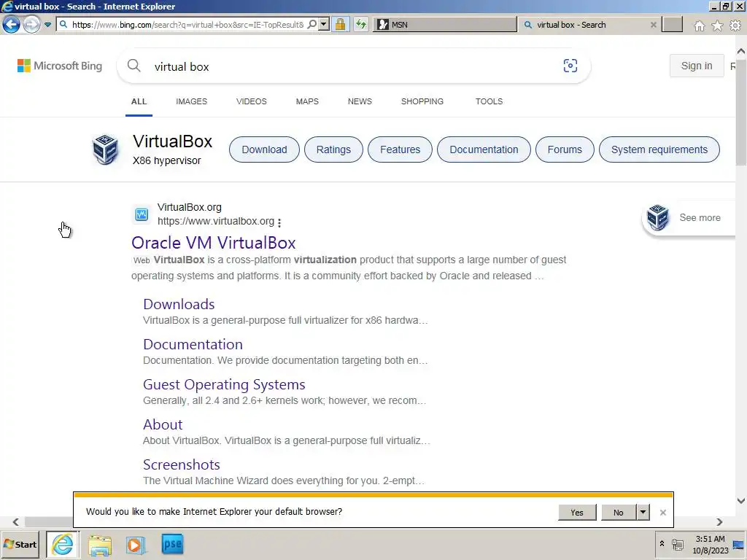Open the Downloads sublink
The width and height of the screenshot is (747, 560).
coord(179,304)
